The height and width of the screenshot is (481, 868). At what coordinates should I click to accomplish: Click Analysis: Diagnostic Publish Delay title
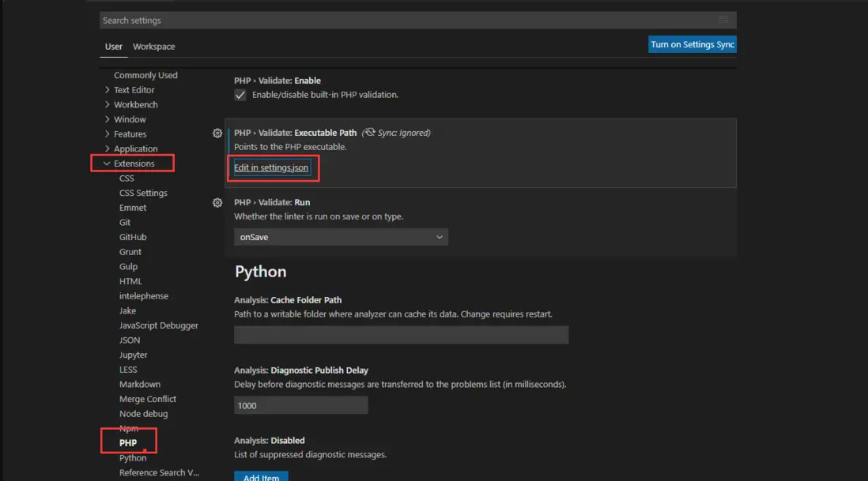tap(301, 370)
